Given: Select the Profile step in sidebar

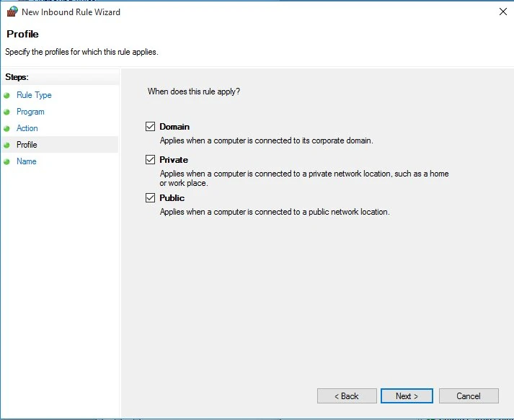Looking at the screenshot, I should click(27, 145).
